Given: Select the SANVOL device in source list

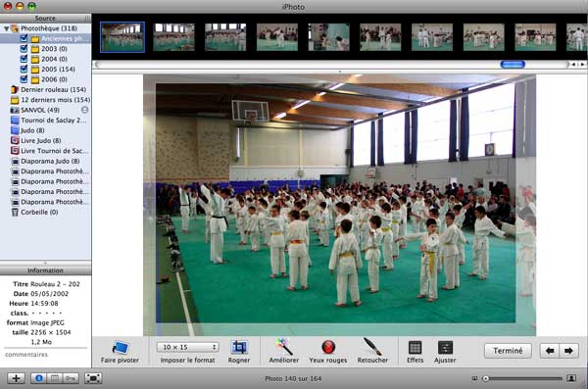Looking at the screenshot, I should tap(40, 110).
